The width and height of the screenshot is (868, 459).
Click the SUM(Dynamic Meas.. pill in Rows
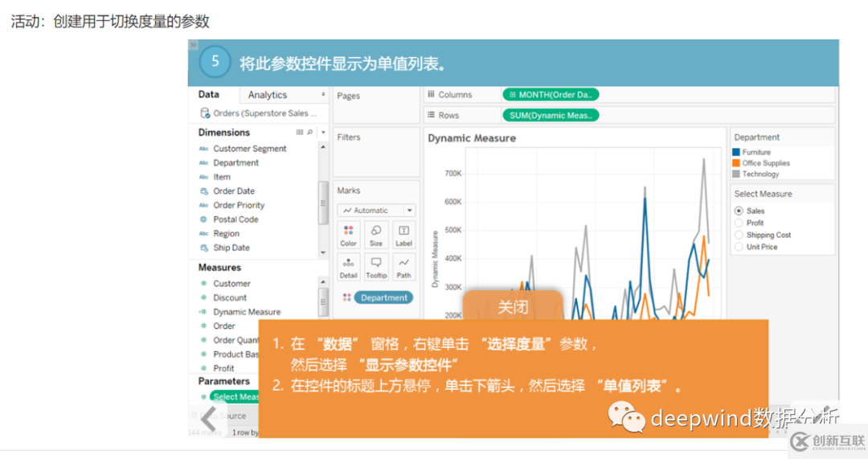551,115
